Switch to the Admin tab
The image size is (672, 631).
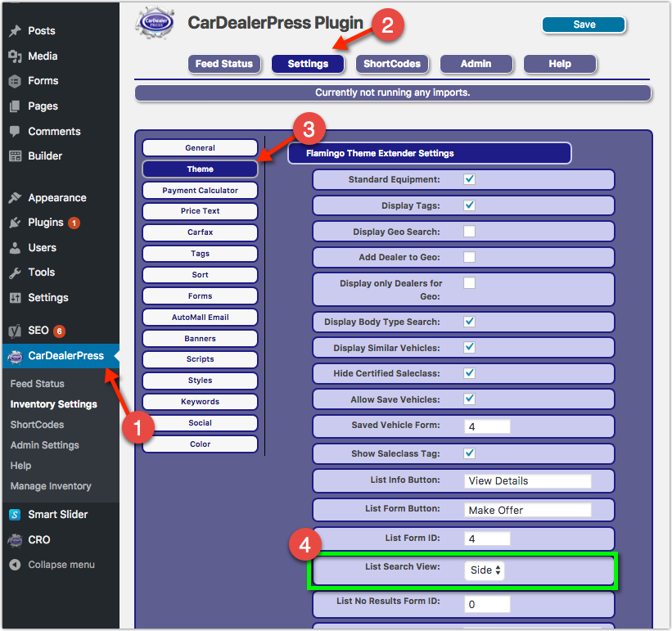pyautogui.click(x=476, y=64)
